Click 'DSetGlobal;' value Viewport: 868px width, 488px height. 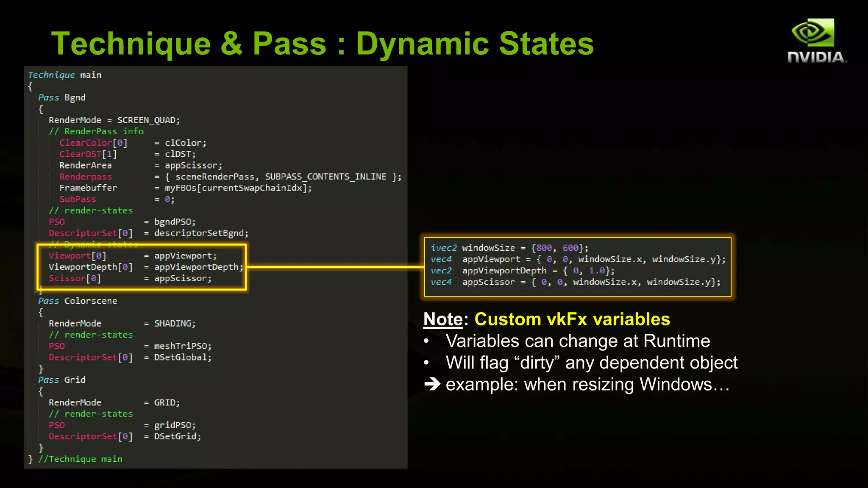tap(183, 358)
